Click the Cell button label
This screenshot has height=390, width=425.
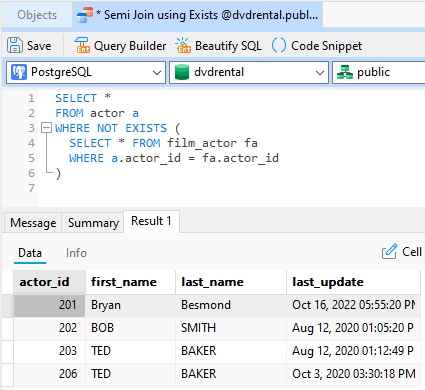point(412,252)
